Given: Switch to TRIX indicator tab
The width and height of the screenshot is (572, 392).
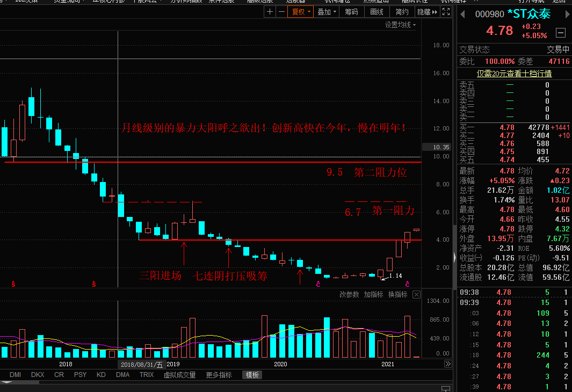Looking at the screenshot, I should tap(147, 374).
